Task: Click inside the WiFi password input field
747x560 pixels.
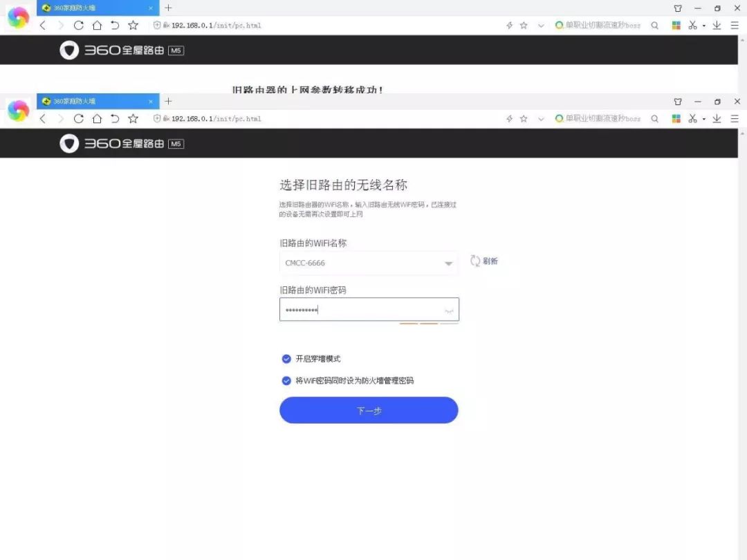Action: click(369, 309)
